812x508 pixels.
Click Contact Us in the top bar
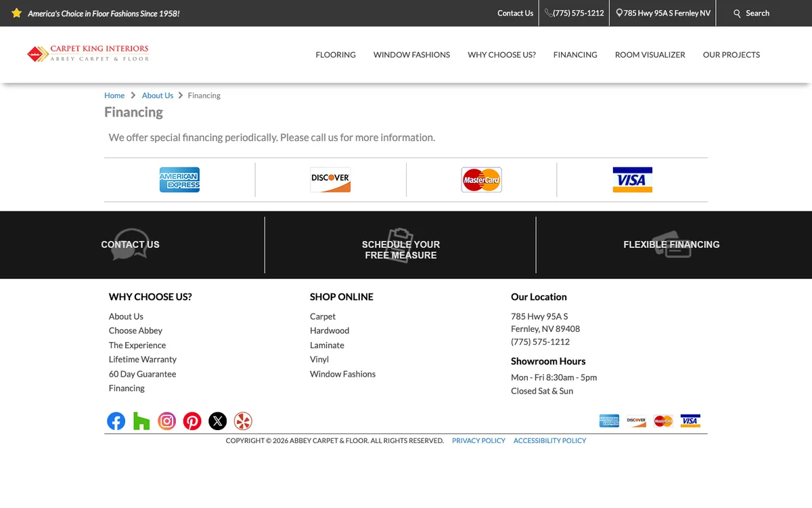coord(515,13)
